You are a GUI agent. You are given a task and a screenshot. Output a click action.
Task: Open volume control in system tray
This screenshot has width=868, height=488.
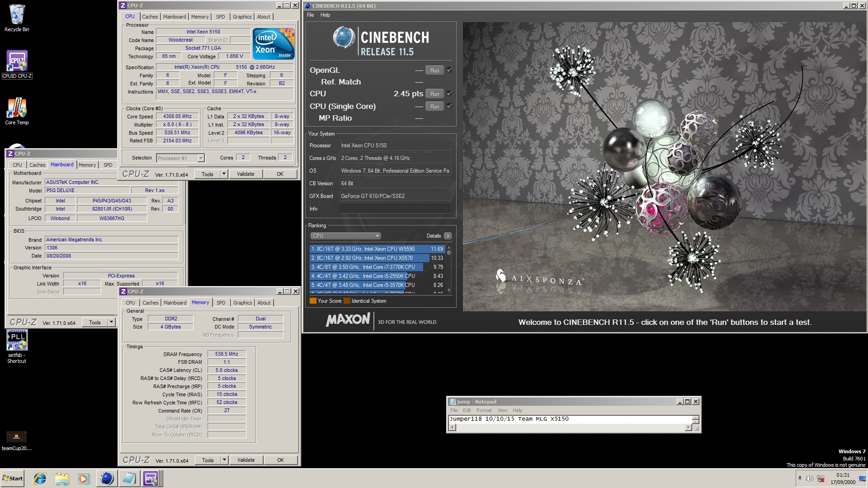[809, 479]
